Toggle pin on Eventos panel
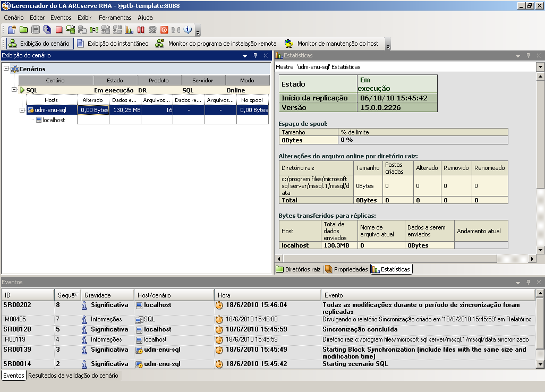Viewport: 545px width, 392px height. [528, 282]
